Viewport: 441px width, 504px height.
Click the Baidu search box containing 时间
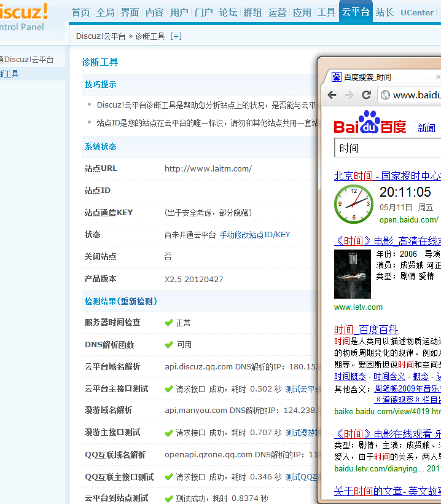pyautogui.click(x=388, y=148)
